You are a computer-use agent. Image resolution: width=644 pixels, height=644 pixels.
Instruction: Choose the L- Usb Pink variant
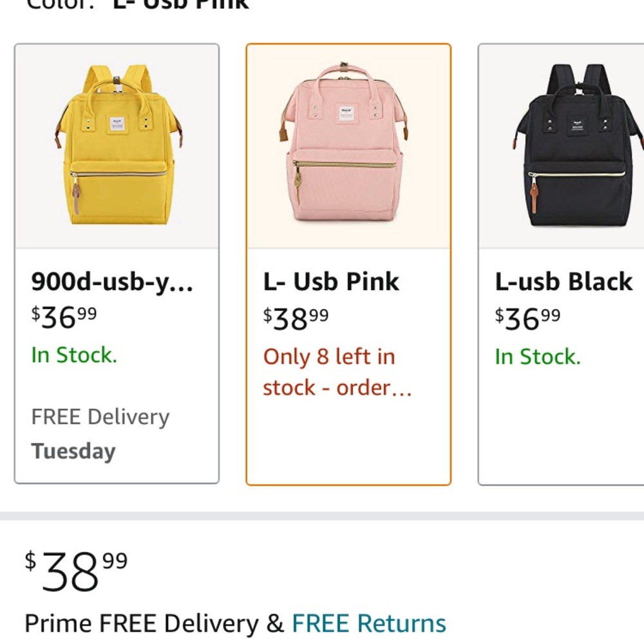349,261
